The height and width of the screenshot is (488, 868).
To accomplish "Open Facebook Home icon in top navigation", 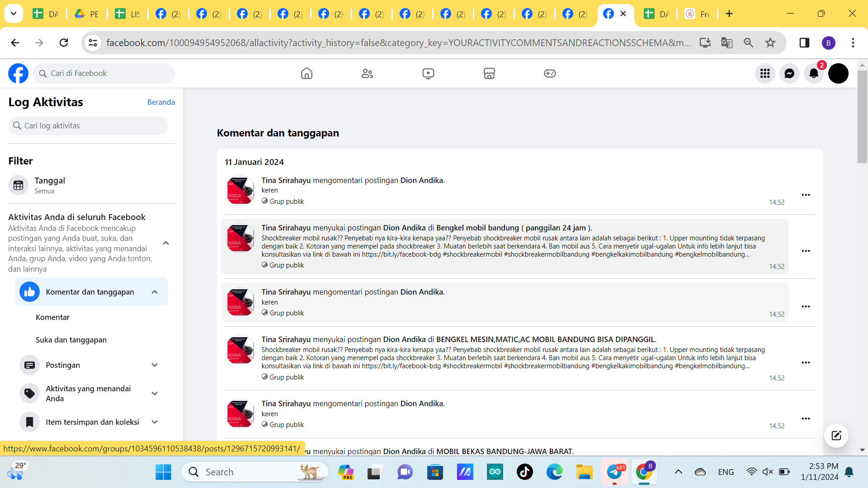I will pyautogui.click(x=307, y=73).
